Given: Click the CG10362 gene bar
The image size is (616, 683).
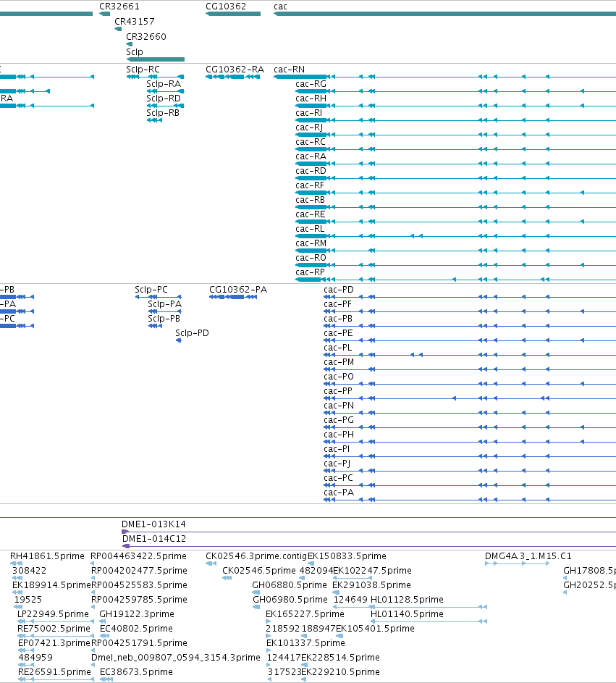Looking at the screenshot, I should [x=233, y=14].
